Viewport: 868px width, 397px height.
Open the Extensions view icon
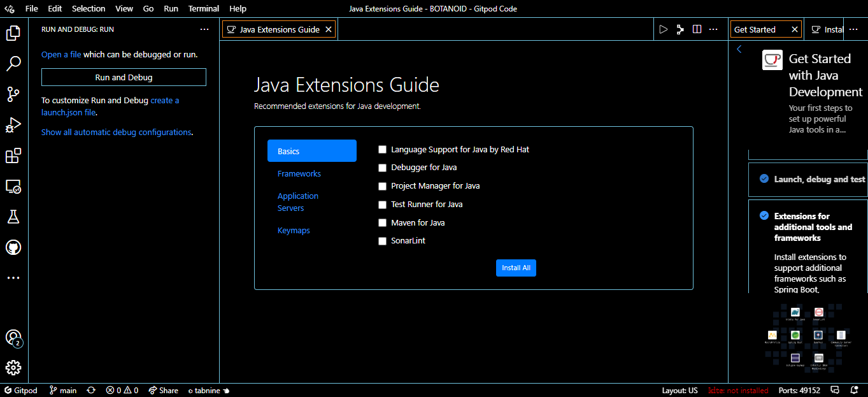[13, 155]
